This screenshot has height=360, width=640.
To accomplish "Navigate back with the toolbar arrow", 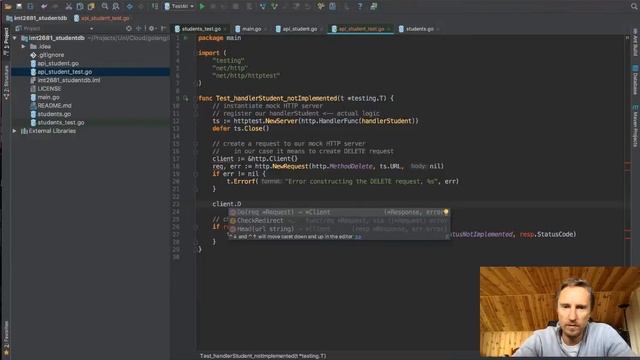I will pyautogui.click(x=130, y=7).
